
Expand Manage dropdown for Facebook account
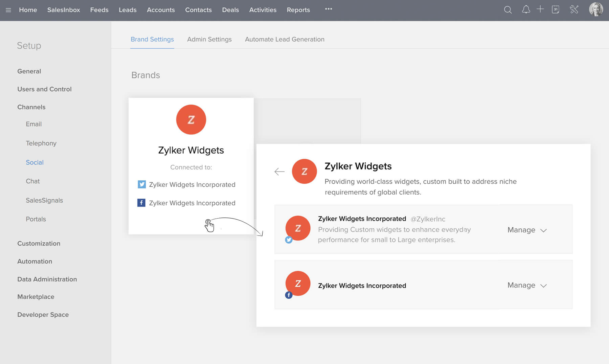(x=527, y=286)
